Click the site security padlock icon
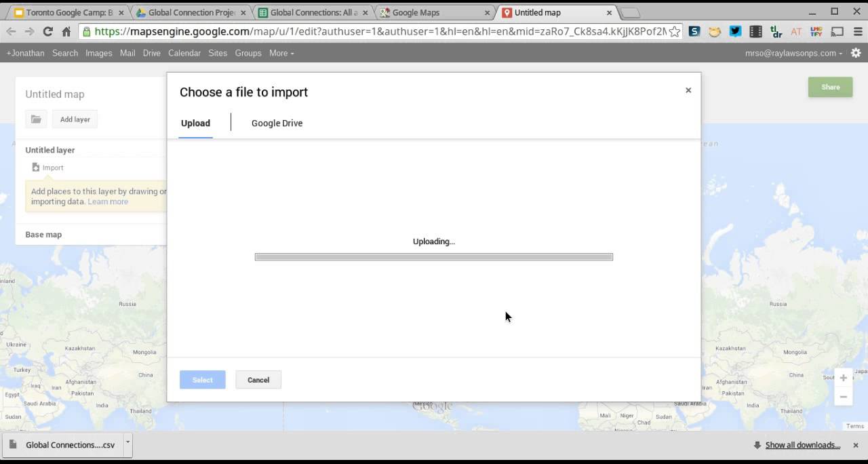The width and height of the screenshot is (868, 464). tap(86, 31)
